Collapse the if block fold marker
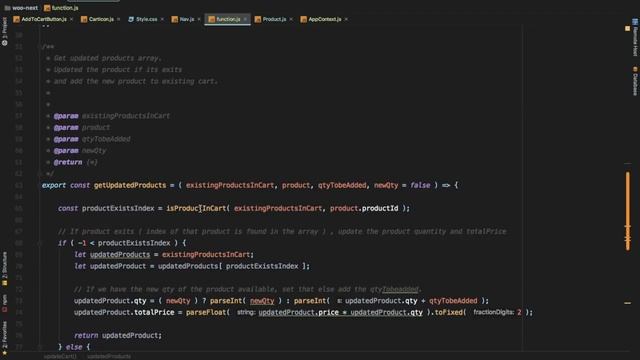 [x=40, y=243]
